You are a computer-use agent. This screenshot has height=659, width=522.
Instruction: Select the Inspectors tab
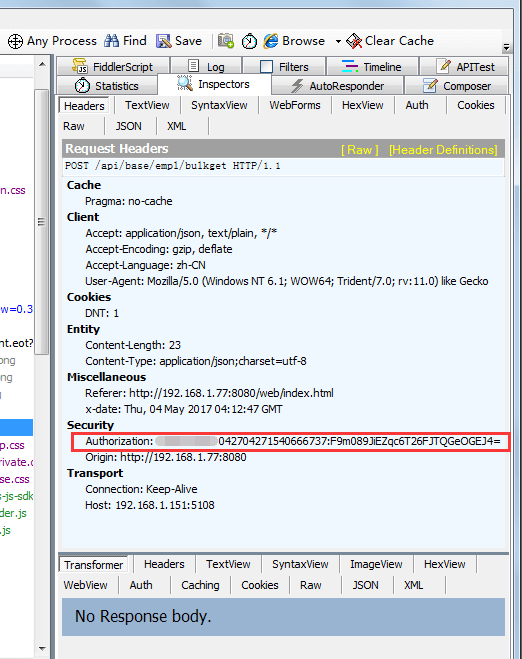[x=214, y=84]
